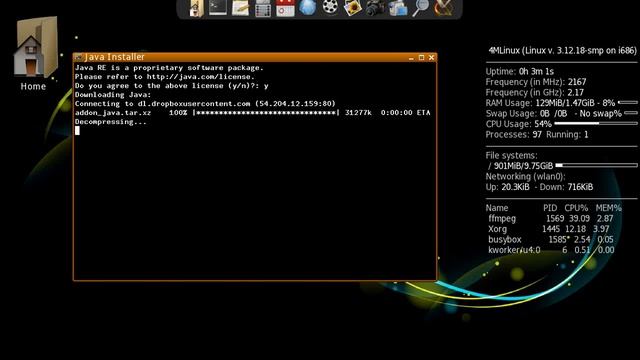Click 'addon_java.tar.xz' file name in terminal

(x=113, y=113)
